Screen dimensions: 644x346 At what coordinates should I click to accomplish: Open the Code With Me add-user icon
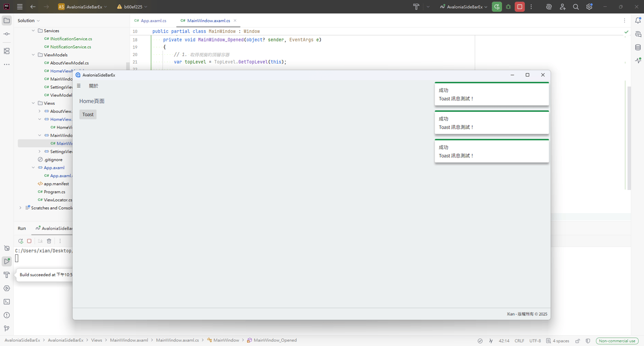click(x=562, y=7)
